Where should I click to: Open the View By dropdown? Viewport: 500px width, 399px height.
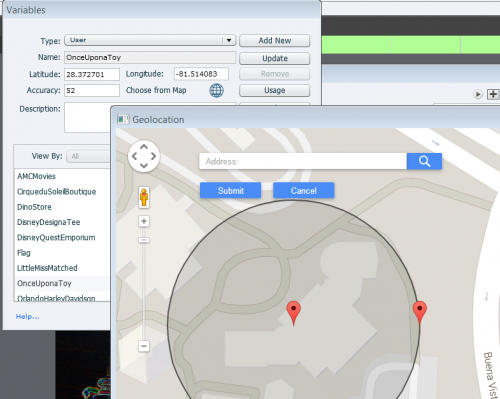88,156
